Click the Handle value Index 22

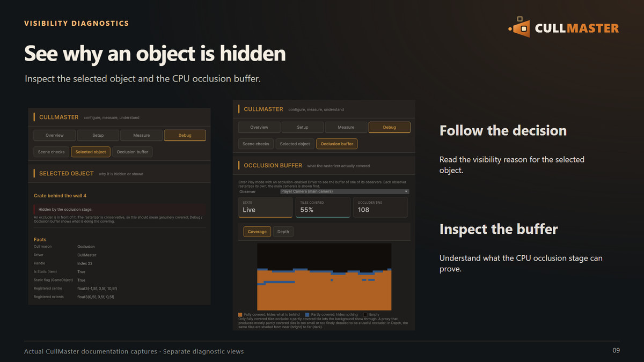(85, 263)
